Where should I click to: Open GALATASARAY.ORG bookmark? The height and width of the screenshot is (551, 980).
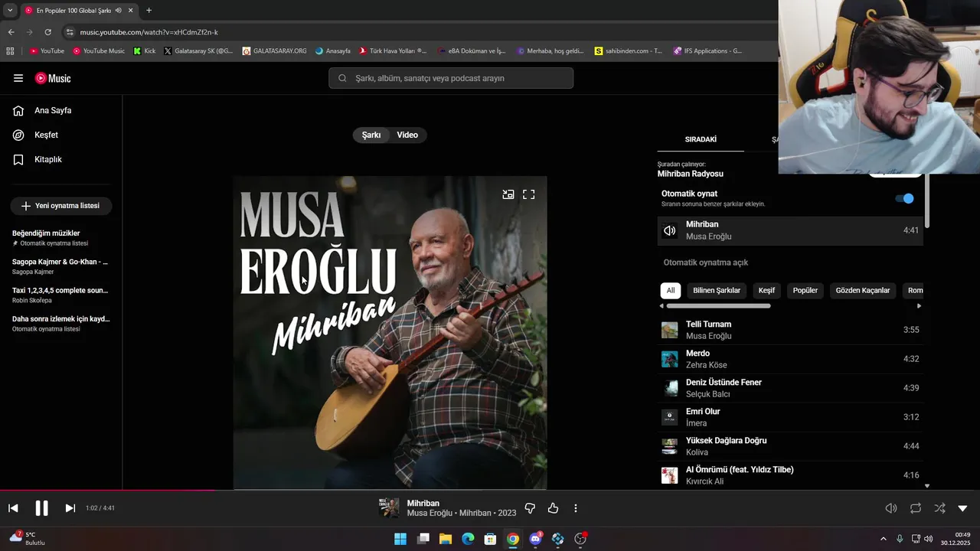pyautogui.click(x=274, y=51)
